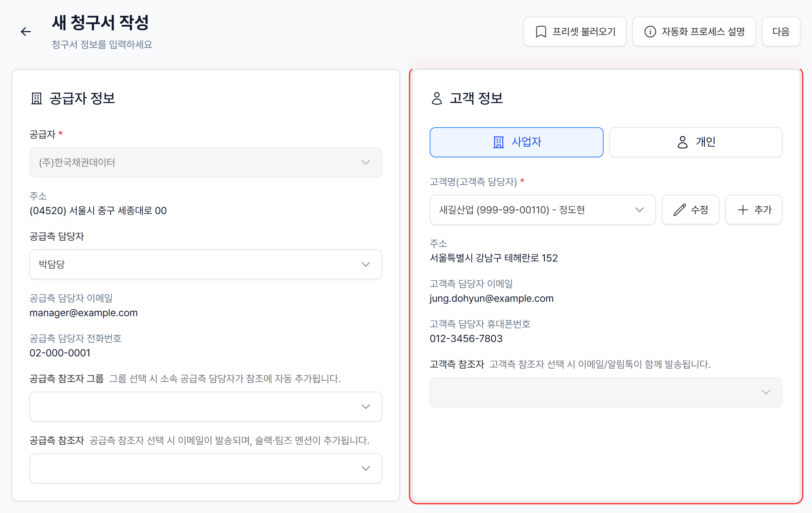Select the 사업자 customer type tab
The height and width of the screenshot is (513, 812).
(516, 142)
